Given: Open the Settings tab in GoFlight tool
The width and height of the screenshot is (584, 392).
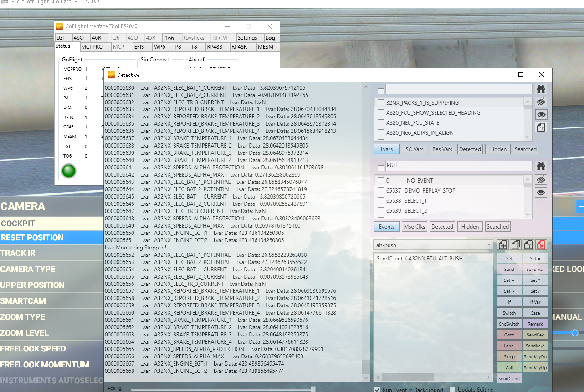Looking at the screenshot, I should pyautogui.click(x=247, y=38).
